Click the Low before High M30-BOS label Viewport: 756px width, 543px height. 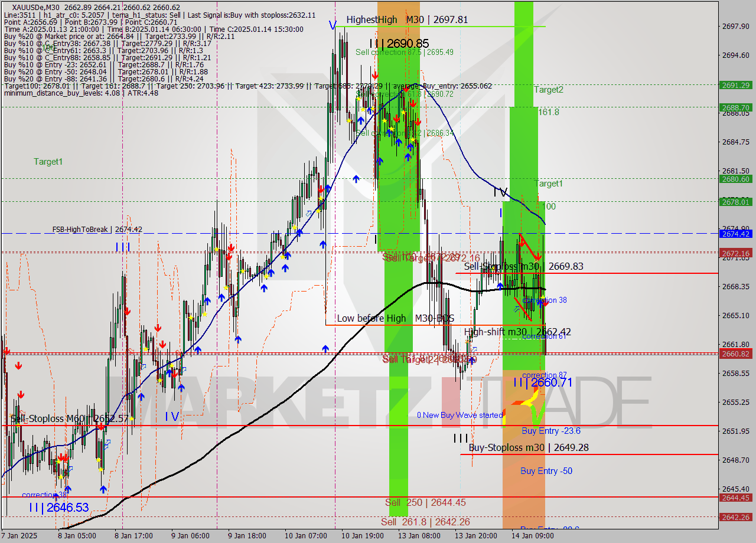(x=395, y=318)
